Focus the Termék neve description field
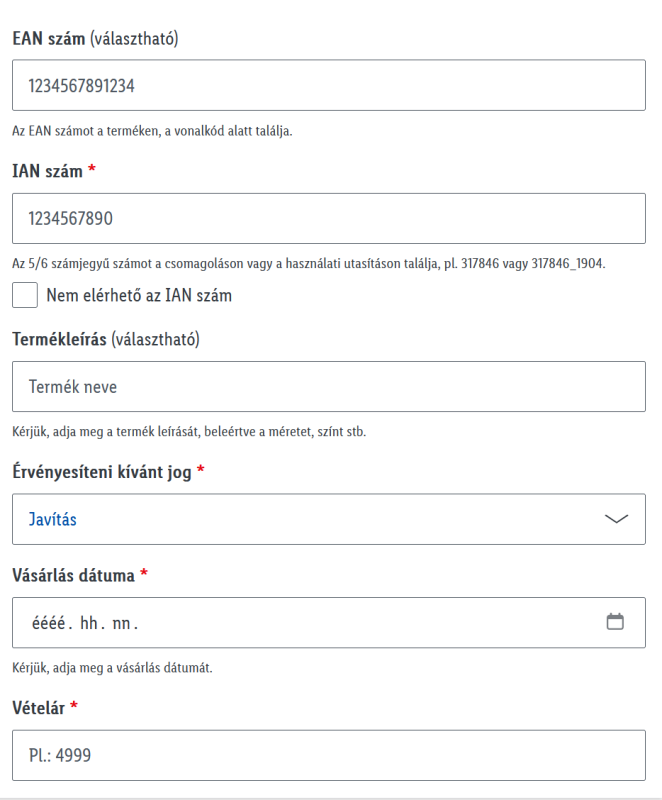This screenshot has height=800, width=662. click(329, 387)
